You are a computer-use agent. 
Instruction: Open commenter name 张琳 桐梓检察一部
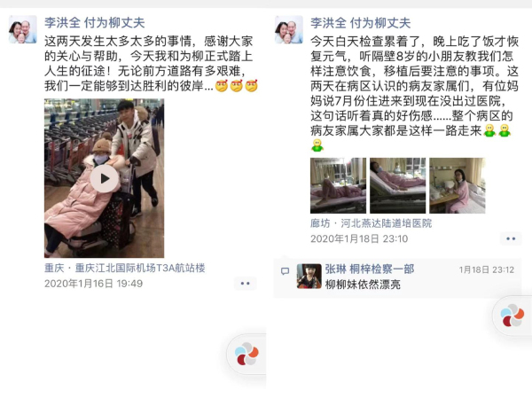click(370, 269)
